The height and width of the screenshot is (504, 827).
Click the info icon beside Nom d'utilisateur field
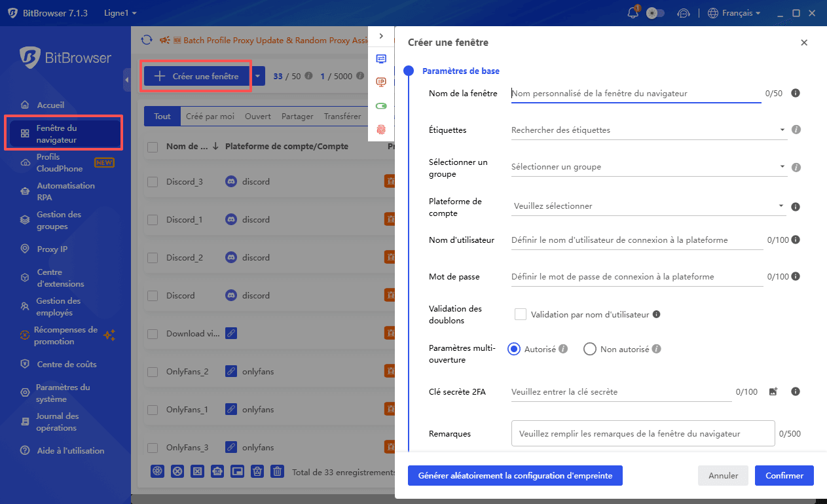pos(796,240)
